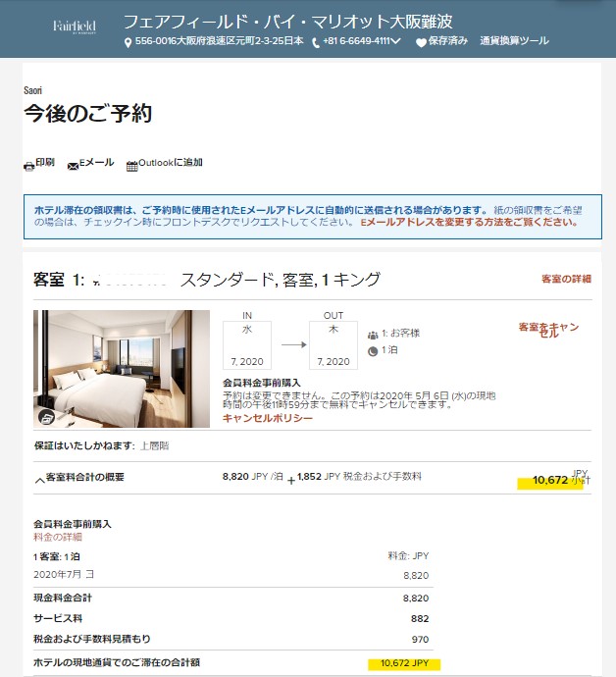Click the location pin icon beside the address

pos(128,43)
